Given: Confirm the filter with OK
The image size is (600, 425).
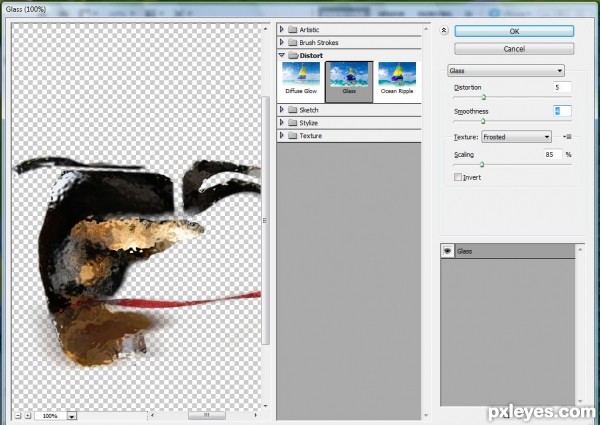Looking at the screenshot, I should [x=514, y=31].
